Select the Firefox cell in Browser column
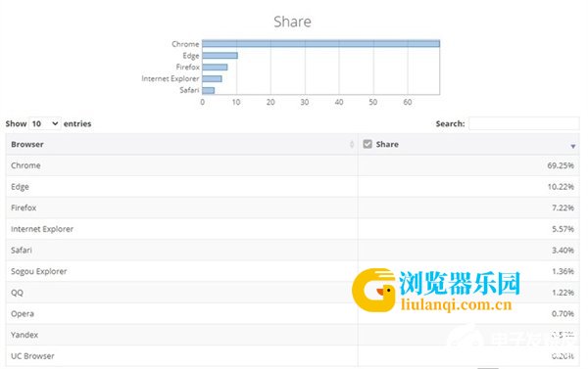This screenshot has height=369, width=588. pos(181,208)
